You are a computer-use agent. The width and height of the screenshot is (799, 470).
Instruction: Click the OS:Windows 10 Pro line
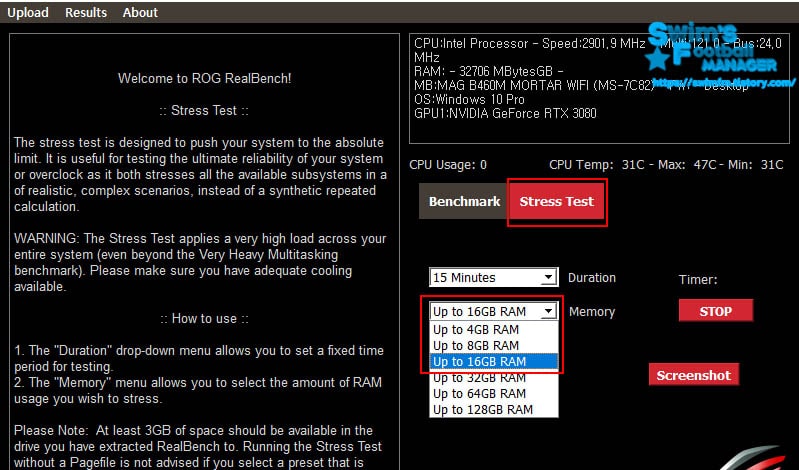(469, 99)
